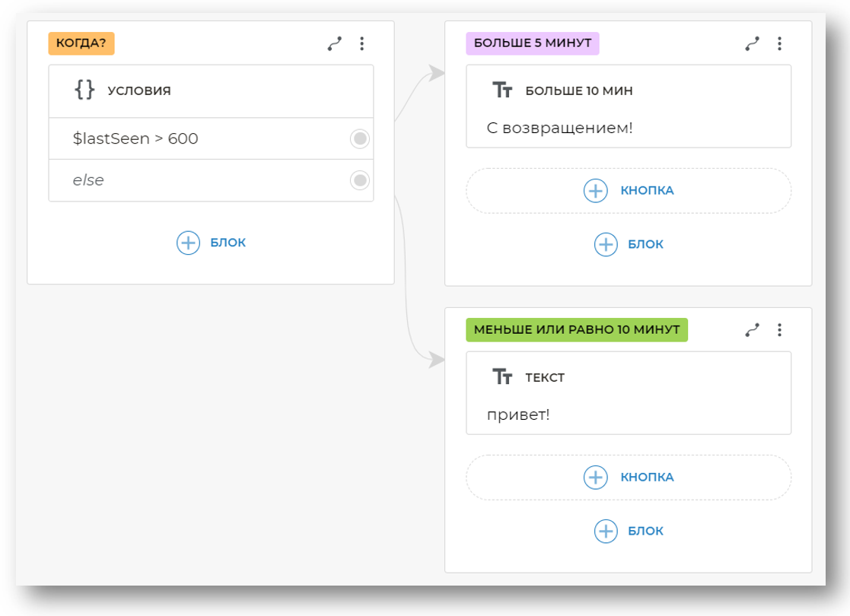This screenshot has width=850, height=616.
Task: Click plus icon to add block in Когда?
Action: 188,243
